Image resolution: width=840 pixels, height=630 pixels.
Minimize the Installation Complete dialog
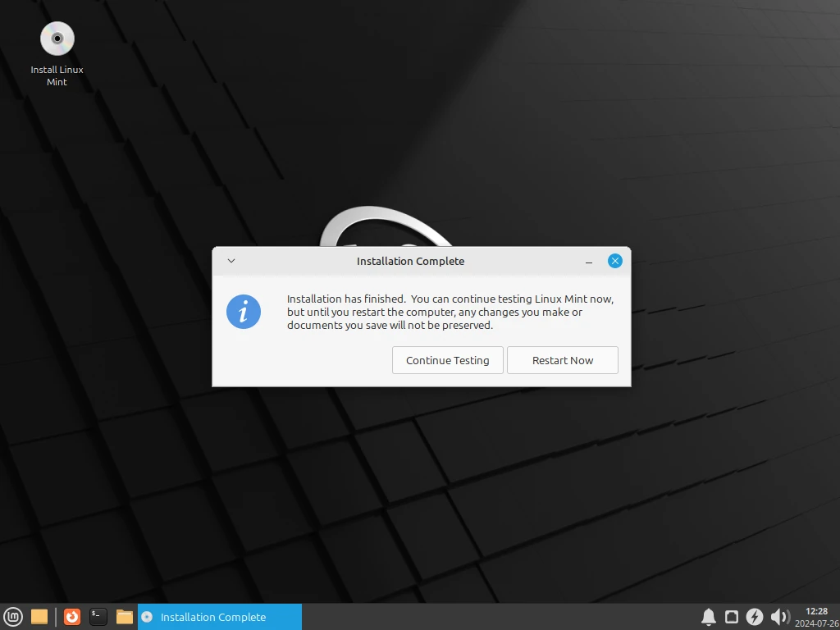click(x=589, y=262)
